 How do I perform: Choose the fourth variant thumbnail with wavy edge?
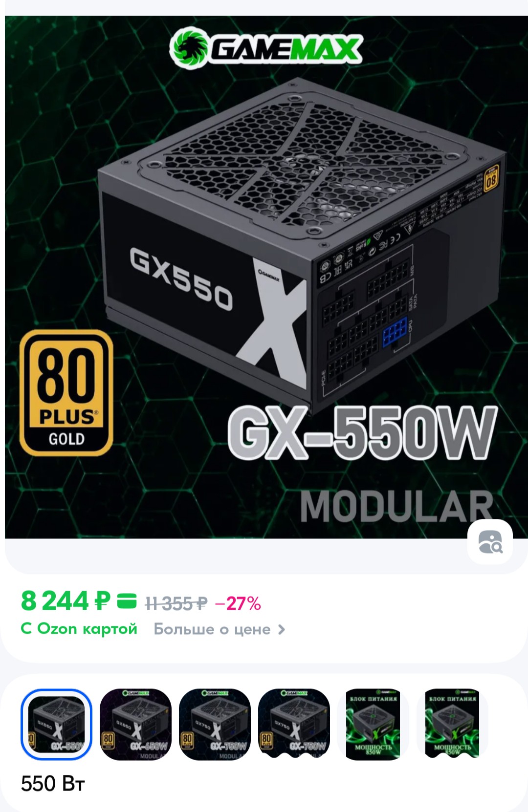pos(294,724)
